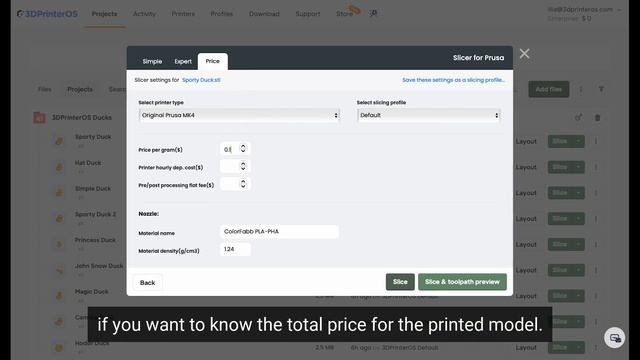
Task: Click Slice & toolpath preview button
Action: click(462, 282)
